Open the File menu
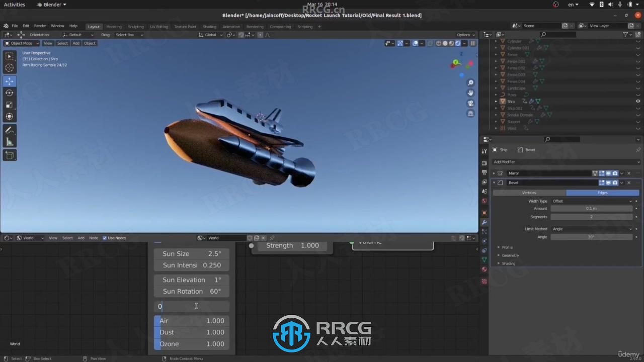The width and height of the screenshot is (644, 362). [x=15, y=26]
